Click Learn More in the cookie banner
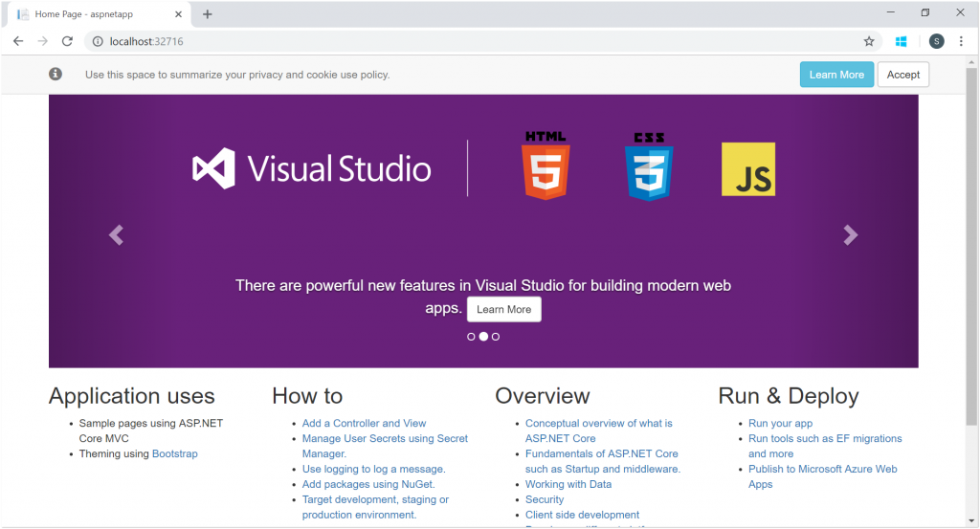Viewport: 980px width, 529px height. (x=836, y=75)
